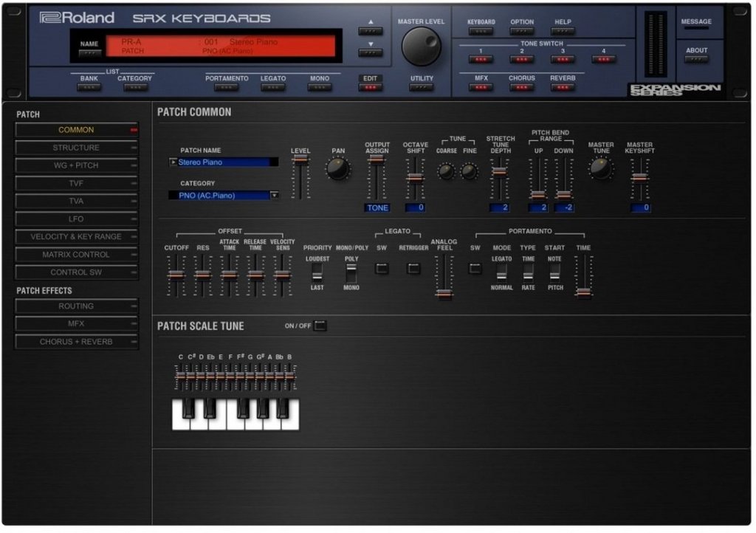Open the HELP button
The height and width of the screenshot is (533, 756).
click(x=563, y=31)
